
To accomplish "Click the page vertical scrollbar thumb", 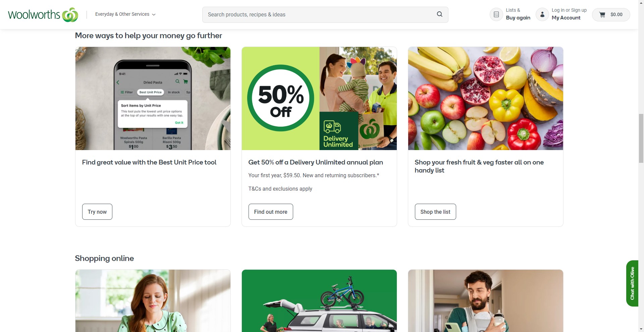I will [641, 138].
